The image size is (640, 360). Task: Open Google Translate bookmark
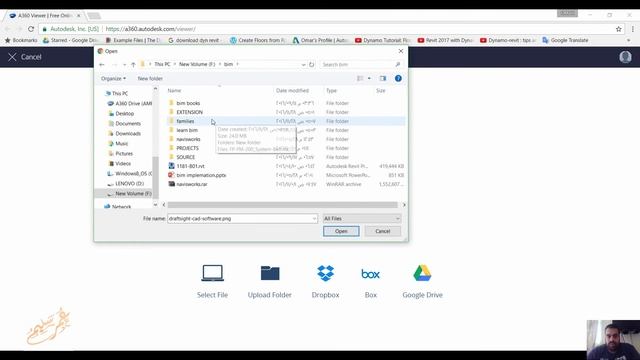coord(565,40)
